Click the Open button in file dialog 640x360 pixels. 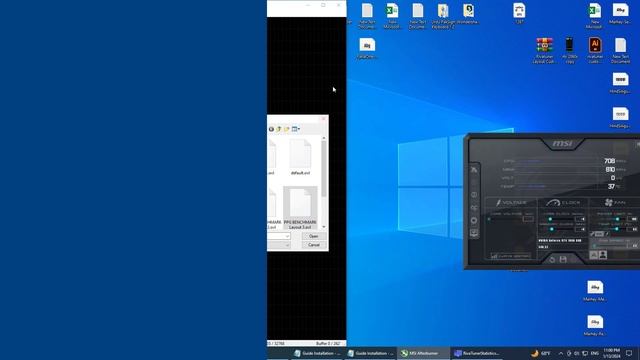(313, 236)
